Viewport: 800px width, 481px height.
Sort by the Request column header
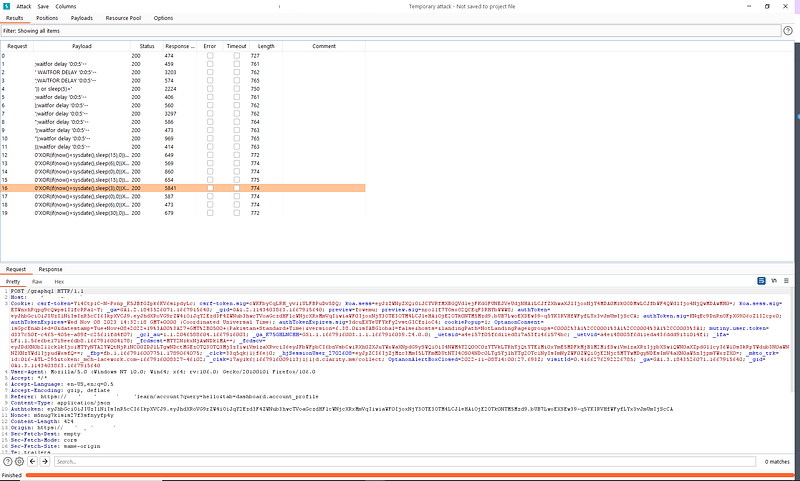pyautogui.click(x=17, y=46)
